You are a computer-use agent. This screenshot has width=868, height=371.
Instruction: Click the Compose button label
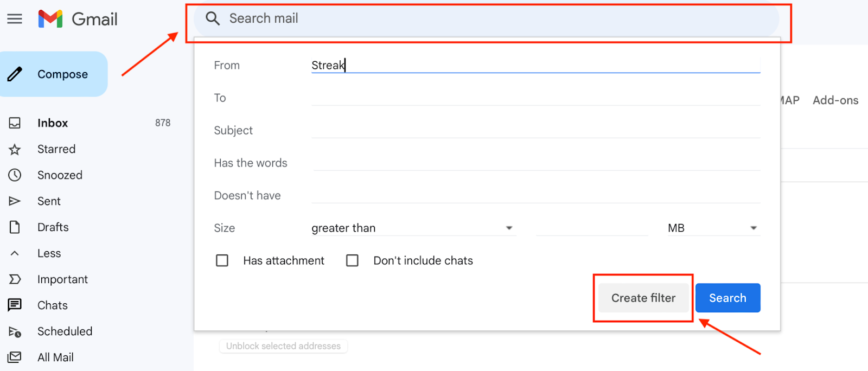62,74
